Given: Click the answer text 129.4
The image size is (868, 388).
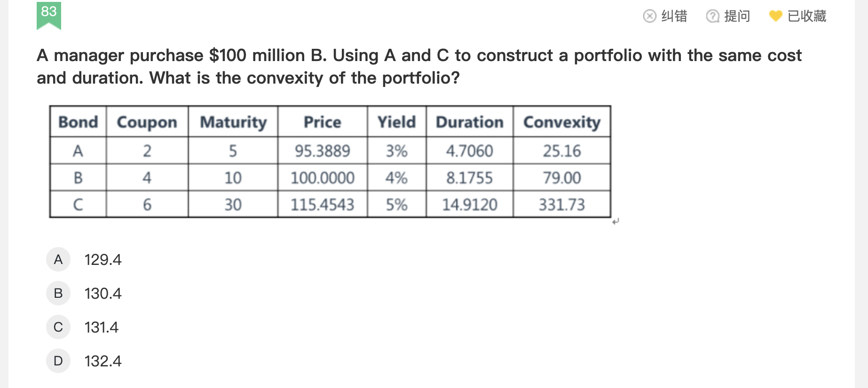Looking at the screenshot, I should click(103, 260).
